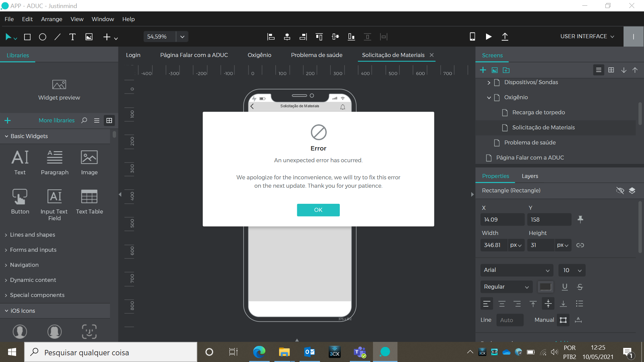Image resolution: width=644 pixels, height=362 pixels.
Task: Toggle the underline text style
Action: 565,287
